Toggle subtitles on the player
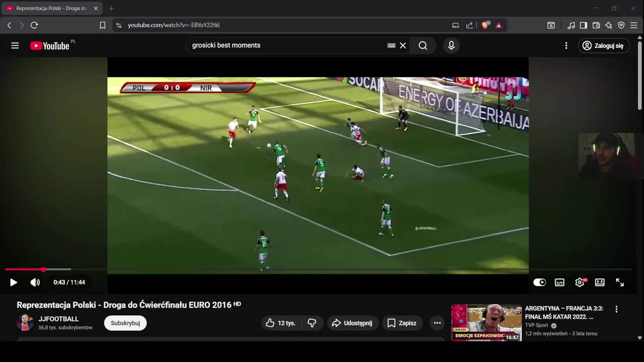 tap(559, 283)
